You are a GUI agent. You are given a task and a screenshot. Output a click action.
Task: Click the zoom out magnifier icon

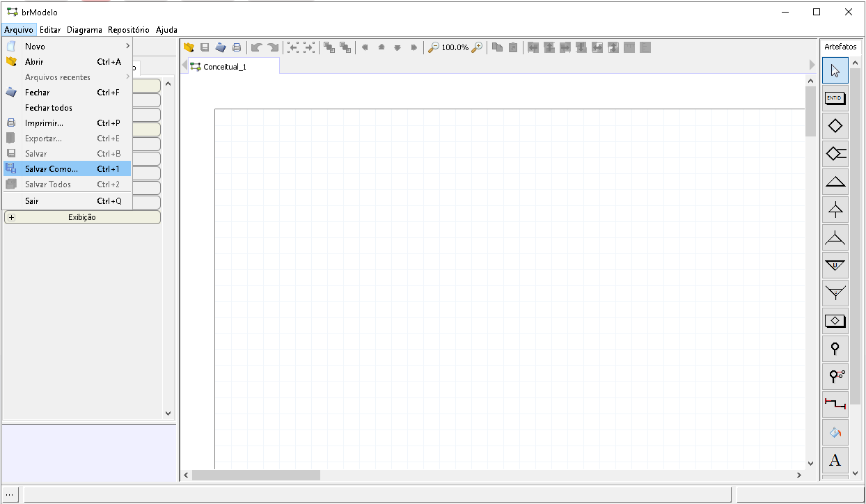coord(434,47)
